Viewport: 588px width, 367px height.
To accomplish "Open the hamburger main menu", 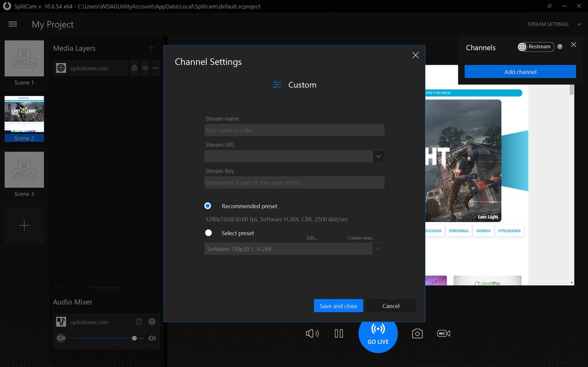I will (13, 24).
